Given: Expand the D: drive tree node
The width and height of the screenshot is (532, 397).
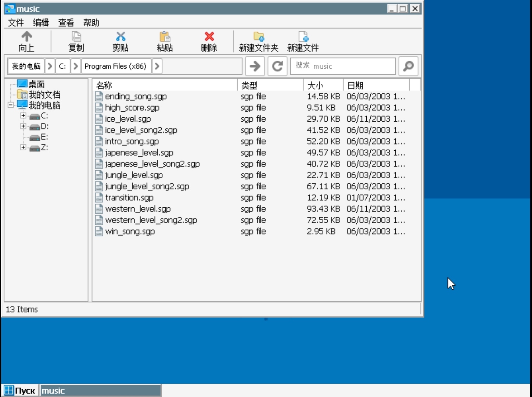Looking at the screenshot, I should click(x=23, y=126).
